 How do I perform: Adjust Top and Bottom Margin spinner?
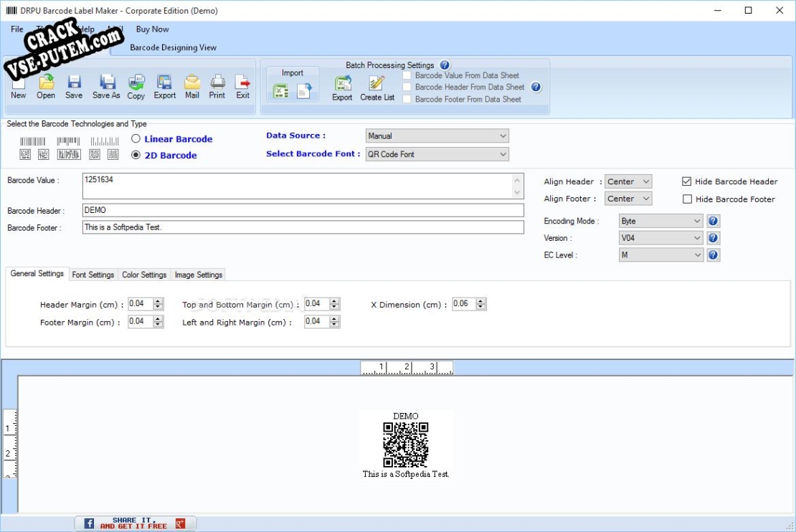point(334,304)
